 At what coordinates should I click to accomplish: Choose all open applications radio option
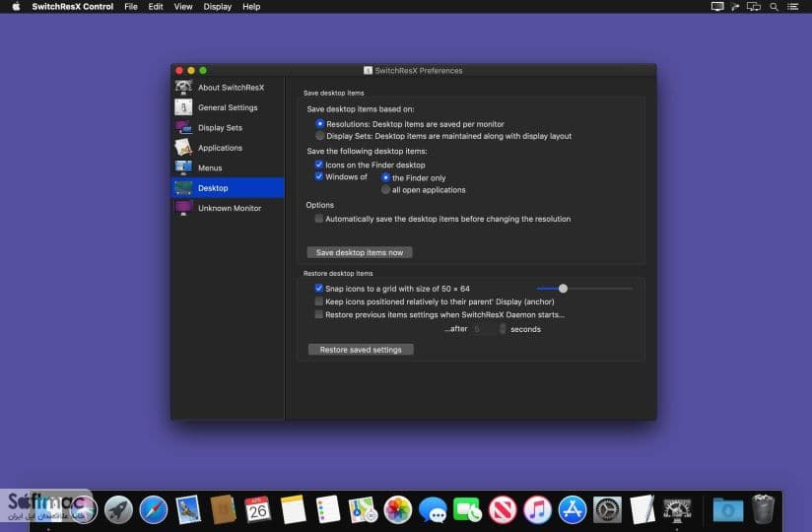point(386,190)
